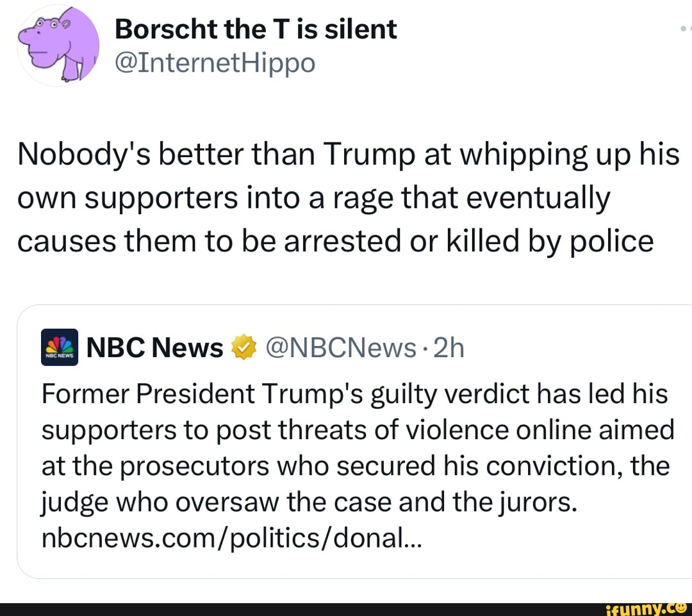Screen dimensions: 692x616
Task: Open the tweet options with the ellipsis icon
Action: (686, 27)
